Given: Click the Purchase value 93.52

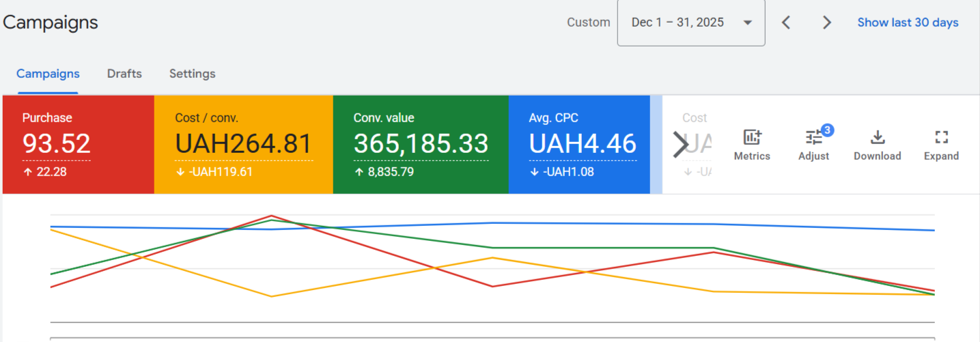Looking at the screenshot, I should [57, 144].
